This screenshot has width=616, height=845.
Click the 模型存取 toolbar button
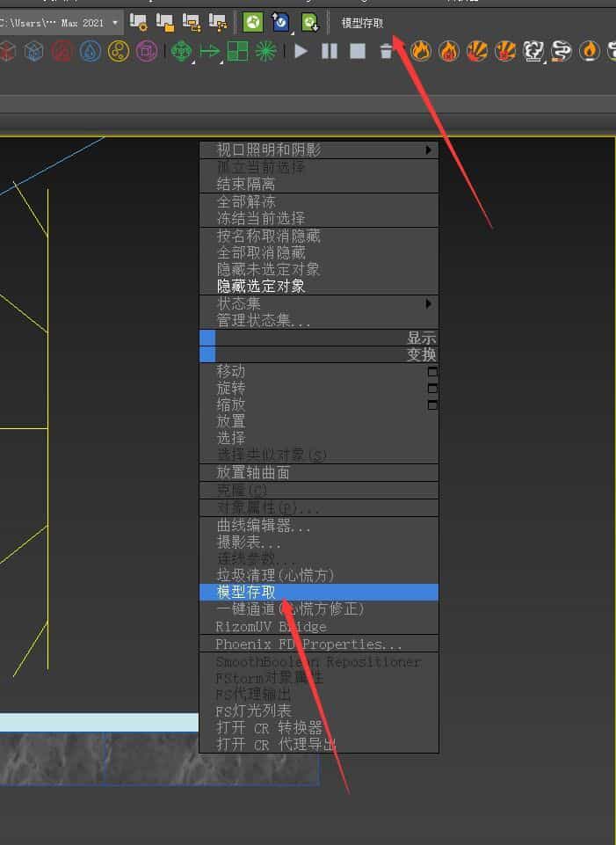[x=362, y=23]
